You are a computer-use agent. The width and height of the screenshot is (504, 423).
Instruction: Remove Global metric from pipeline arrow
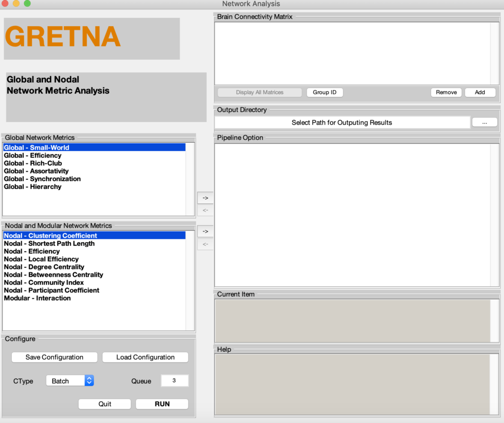[205, 210]
